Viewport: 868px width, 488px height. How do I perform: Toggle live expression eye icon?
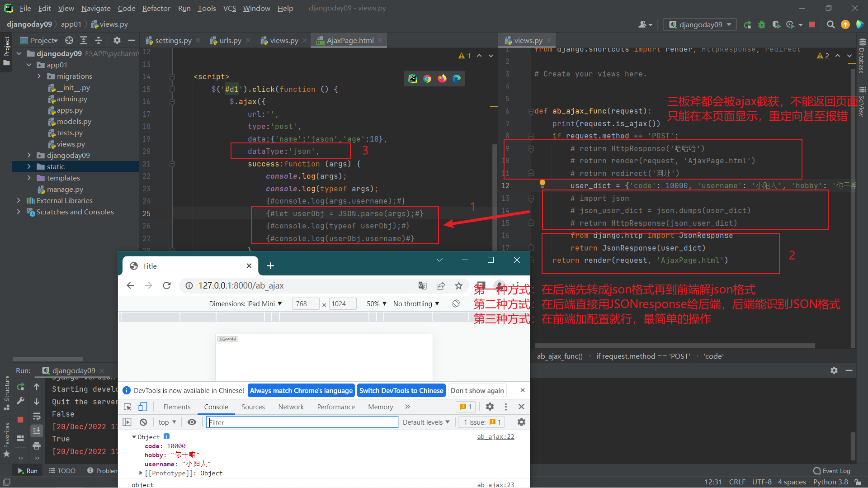pyautogui.click(x=192, y=422)
